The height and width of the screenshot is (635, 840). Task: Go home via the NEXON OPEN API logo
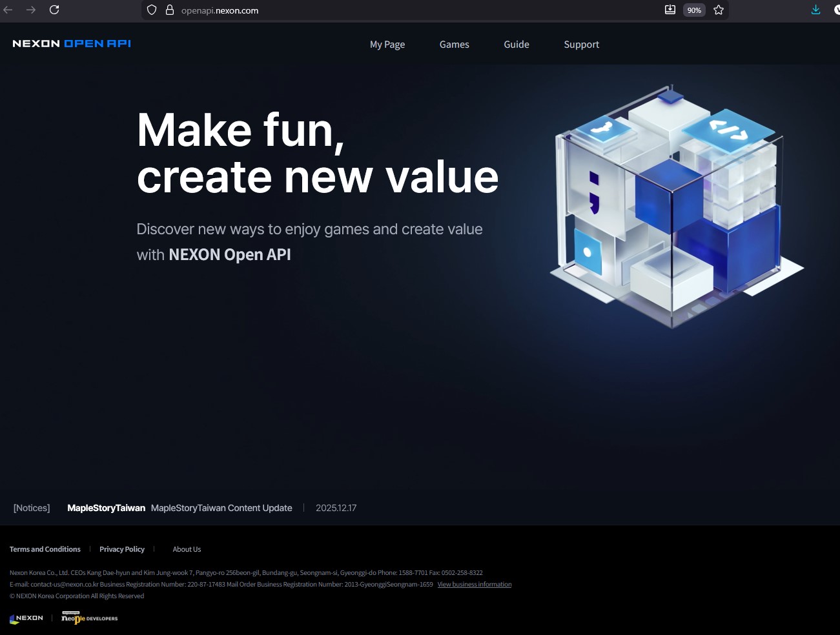pos(72,43)
